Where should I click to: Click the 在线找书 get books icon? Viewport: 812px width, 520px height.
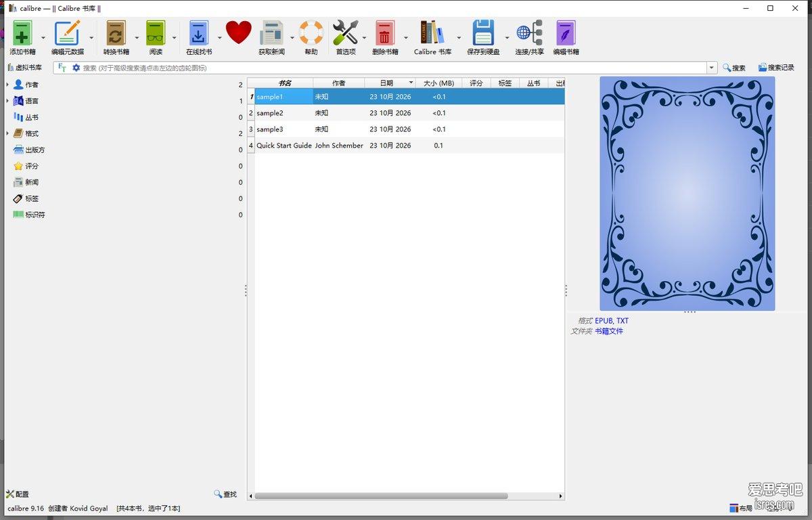198,33
